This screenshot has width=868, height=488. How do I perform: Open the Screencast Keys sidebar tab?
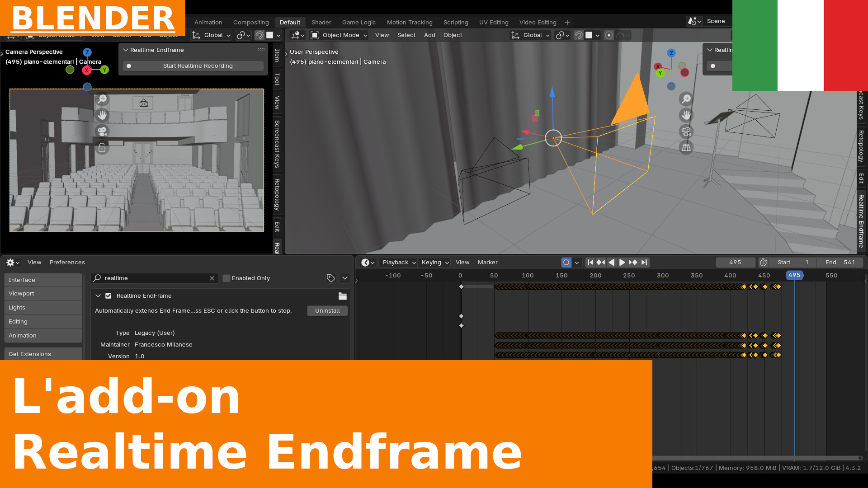pos(277,144)
